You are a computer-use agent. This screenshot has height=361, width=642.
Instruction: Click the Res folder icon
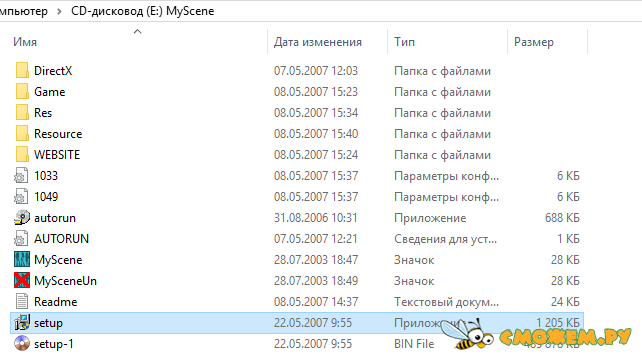22,112
